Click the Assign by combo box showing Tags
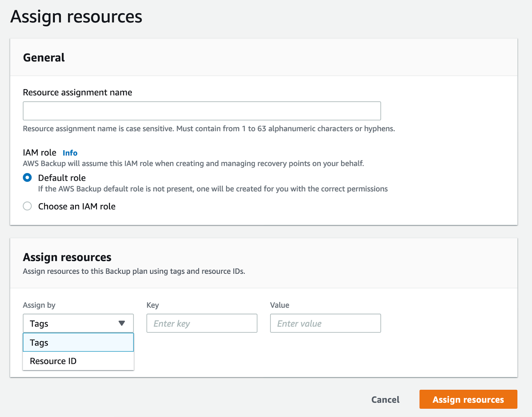532x417 pixels. (73, 323)
